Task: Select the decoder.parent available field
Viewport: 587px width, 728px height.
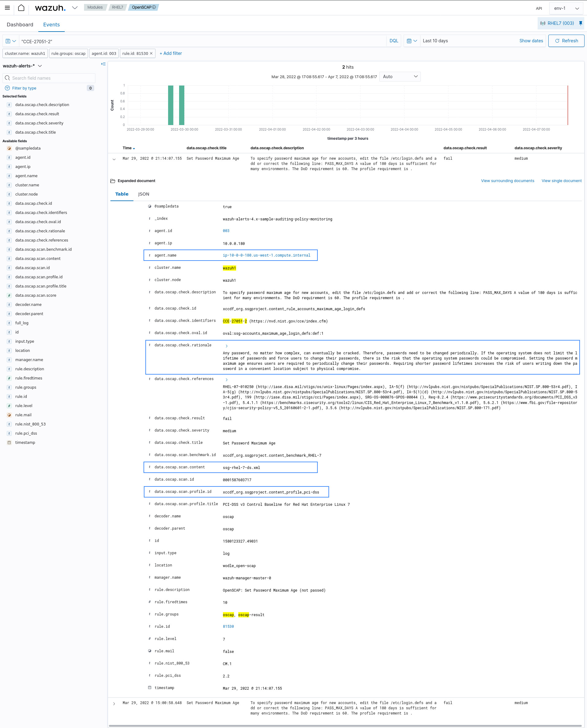Action: point(29,314)
